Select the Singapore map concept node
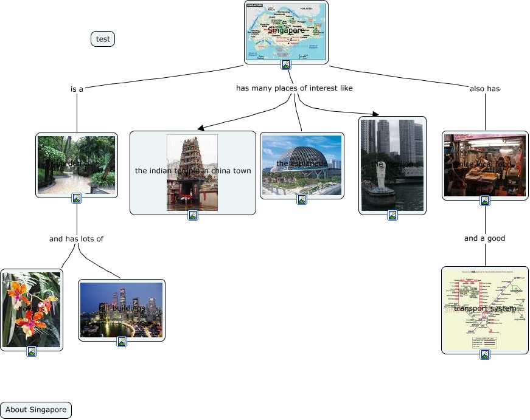 click(286, 30)
